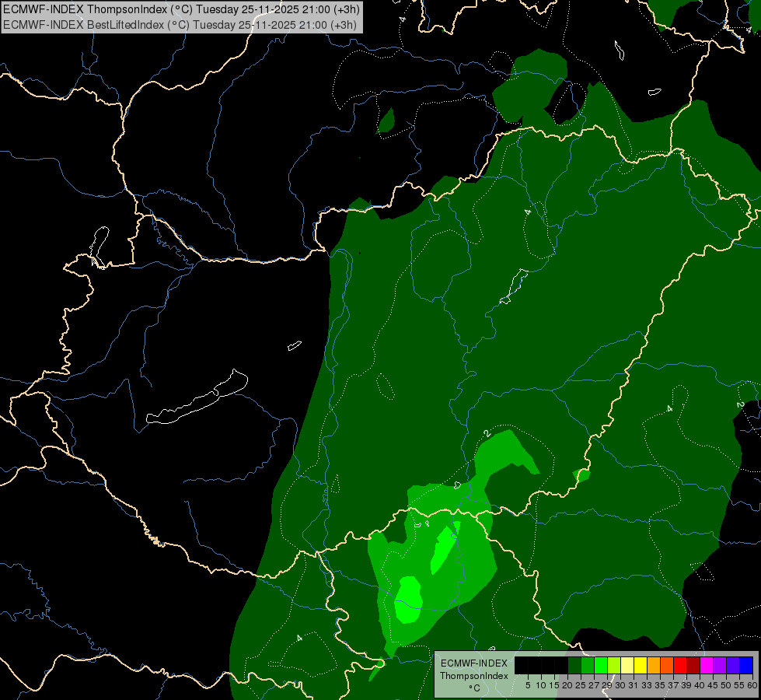Select the dark red 39–40 legend swatch
761x700 pixels.
[693, 665]
